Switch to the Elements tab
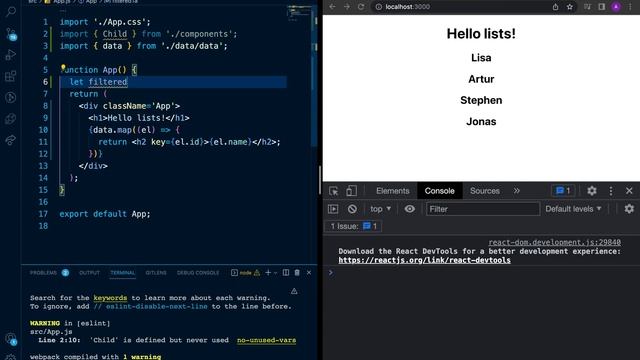Image resolution: width=640 pixels, height=360 pixels. 393,191
